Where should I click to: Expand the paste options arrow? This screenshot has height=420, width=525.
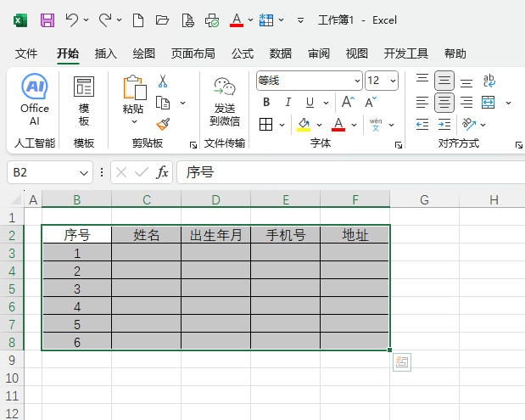[x=134, y=121]
